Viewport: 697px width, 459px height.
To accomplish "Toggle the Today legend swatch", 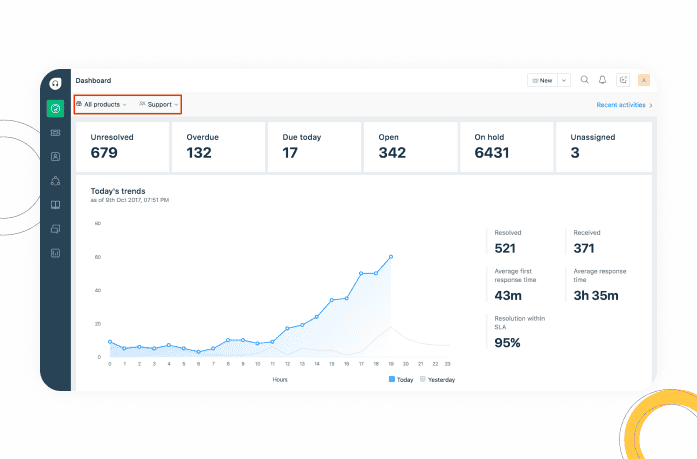I will pyautogui.click(x=392, y=379).
